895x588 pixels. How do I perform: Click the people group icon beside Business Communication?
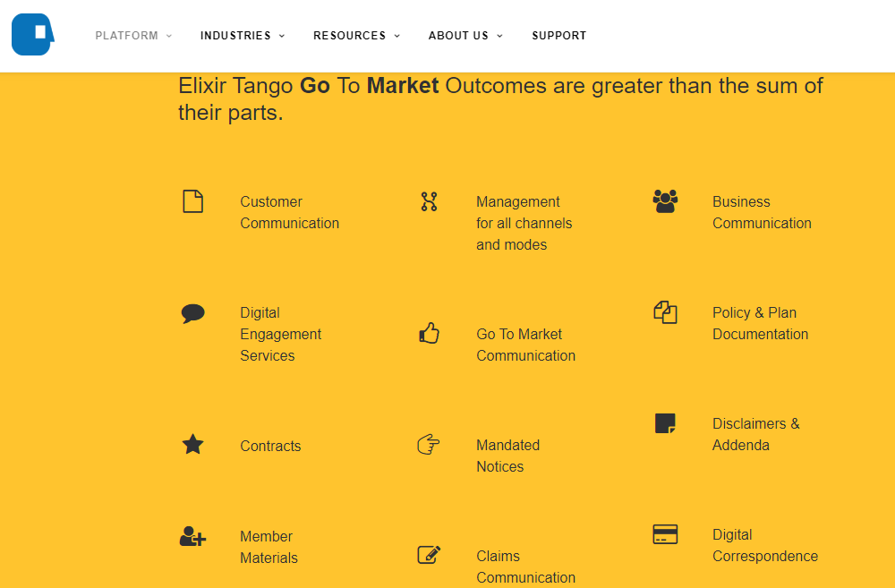pos(665,200)
